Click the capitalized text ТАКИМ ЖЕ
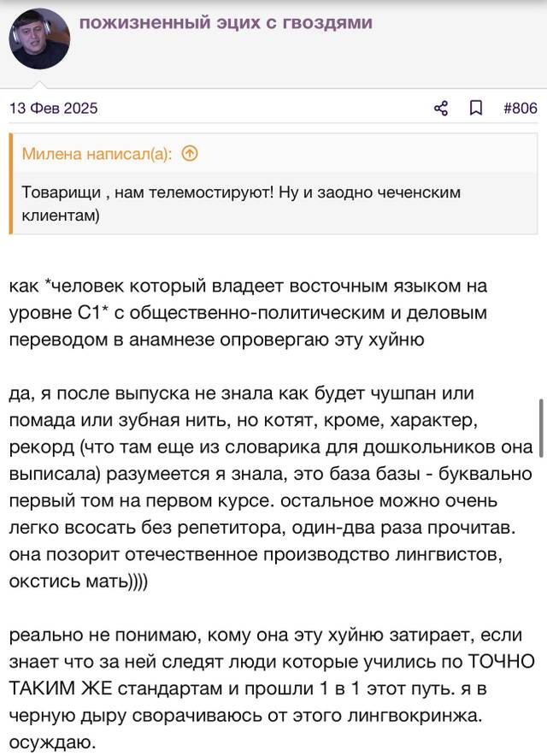Viewport: 547px width, 756px height. tap(61, 688)
